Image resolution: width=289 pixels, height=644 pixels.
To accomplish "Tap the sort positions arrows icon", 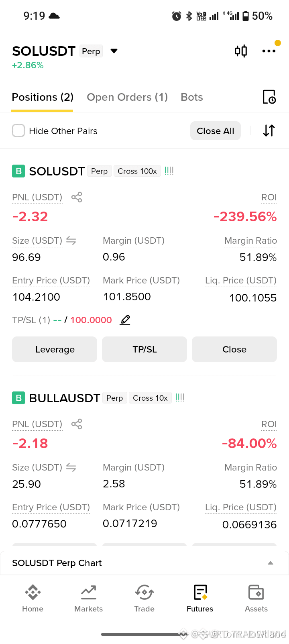I will (x=269, y=130).
